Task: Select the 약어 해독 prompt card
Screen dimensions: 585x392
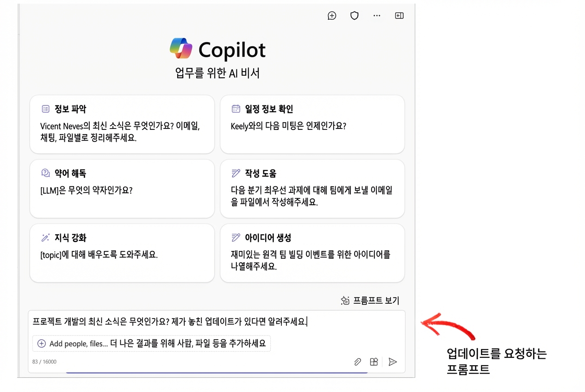Action: [122, 189]
